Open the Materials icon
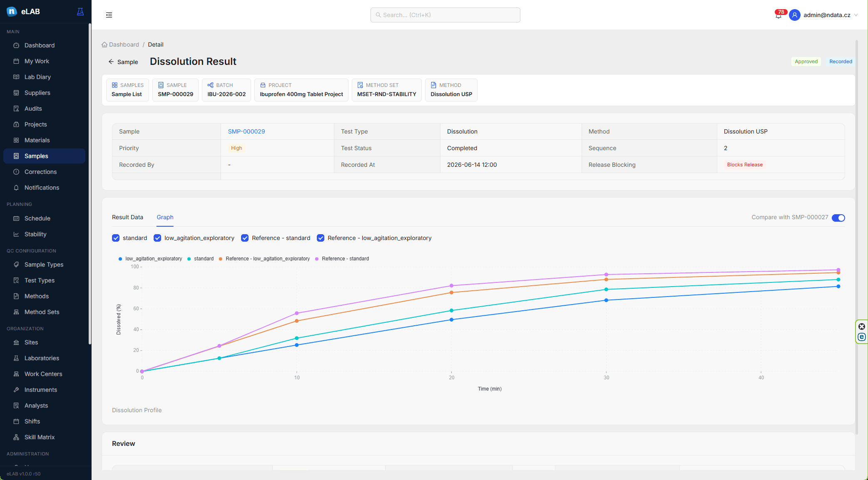This screenshot has width=868, height=480. [16, 140]
